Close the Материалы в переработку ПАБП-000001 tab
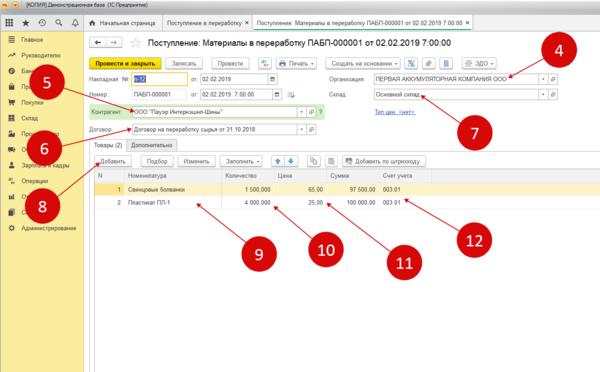Viewport: 600px width, 372px height. (x=467, y=23)
